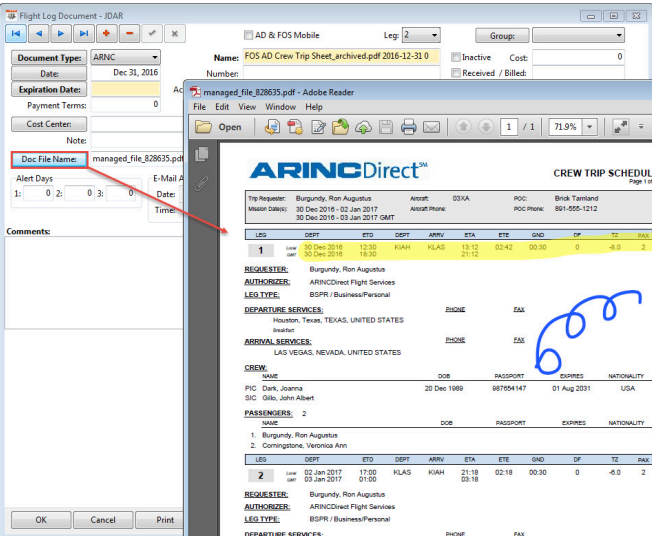Click the Document Type button

(49, 58)
